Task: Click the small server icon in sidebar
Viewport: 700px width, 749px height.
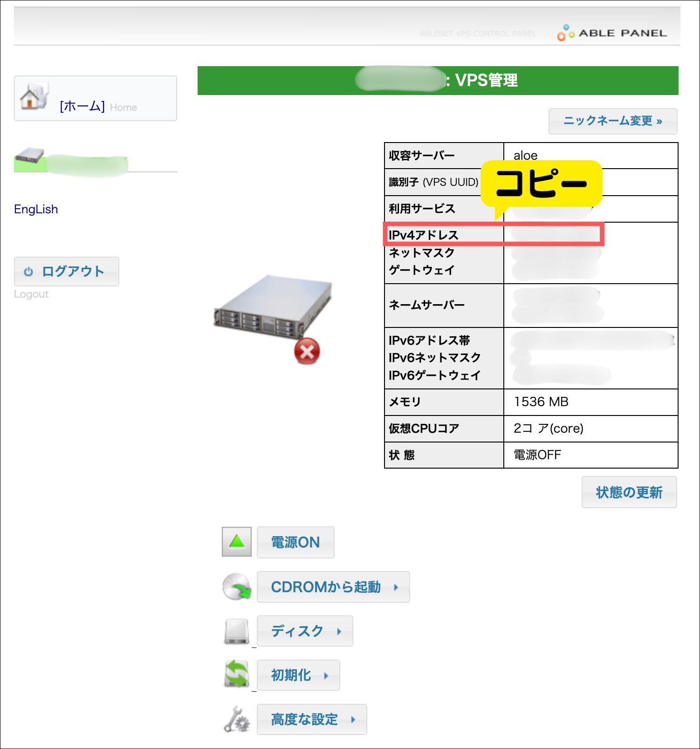Action: point(29,156)
